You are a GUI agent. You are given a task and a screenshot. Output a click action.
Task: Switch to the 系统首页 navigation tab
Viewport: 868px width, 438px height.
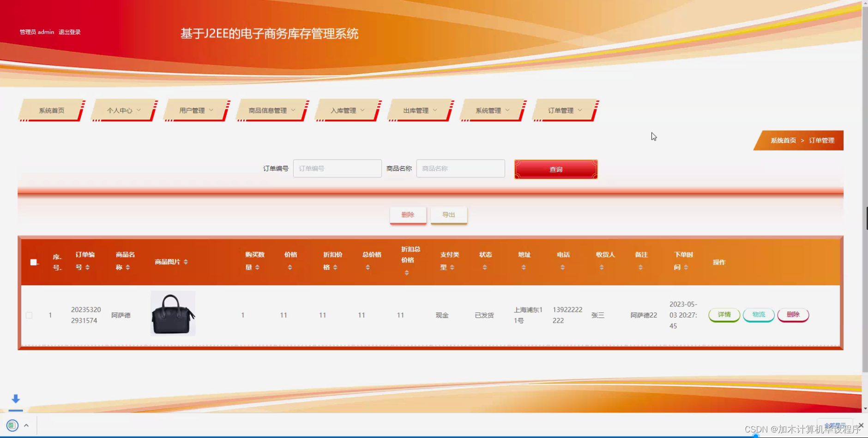coord(51,110)
